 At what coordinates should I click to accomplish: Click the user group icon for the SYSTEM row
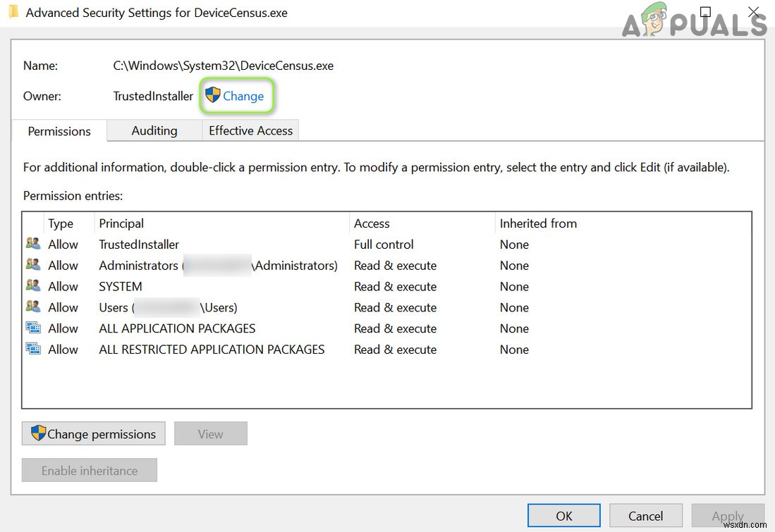(33, 285)
